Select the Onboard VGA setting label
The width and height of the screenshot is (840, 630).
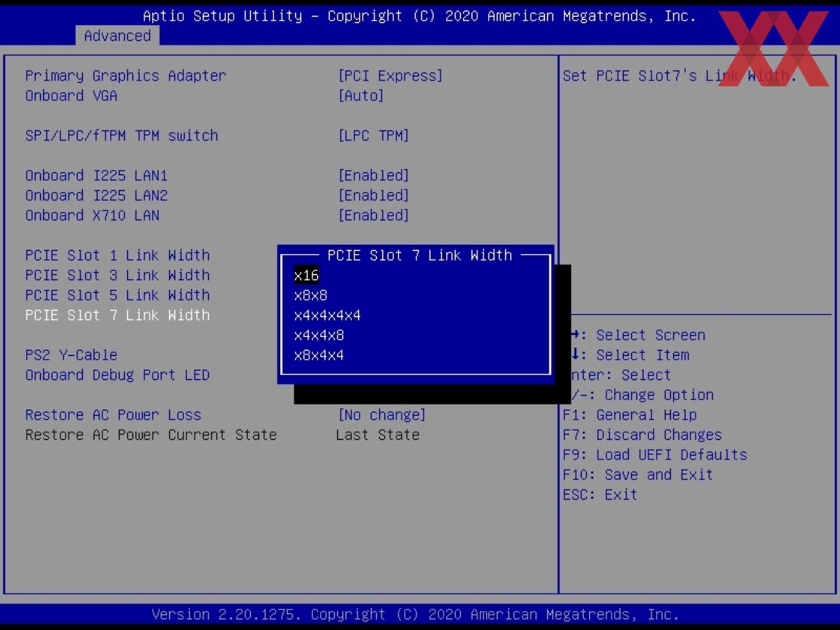(71, 96)
